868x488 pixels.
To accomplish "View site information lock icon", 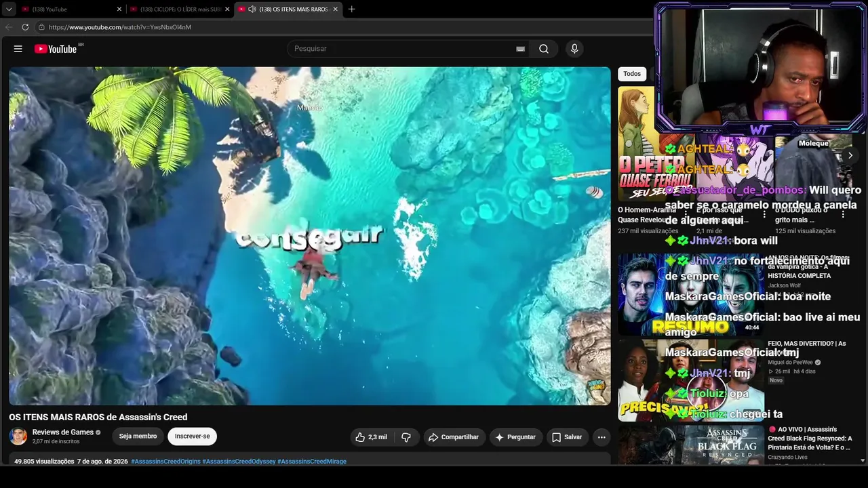I will pos(41,27).
